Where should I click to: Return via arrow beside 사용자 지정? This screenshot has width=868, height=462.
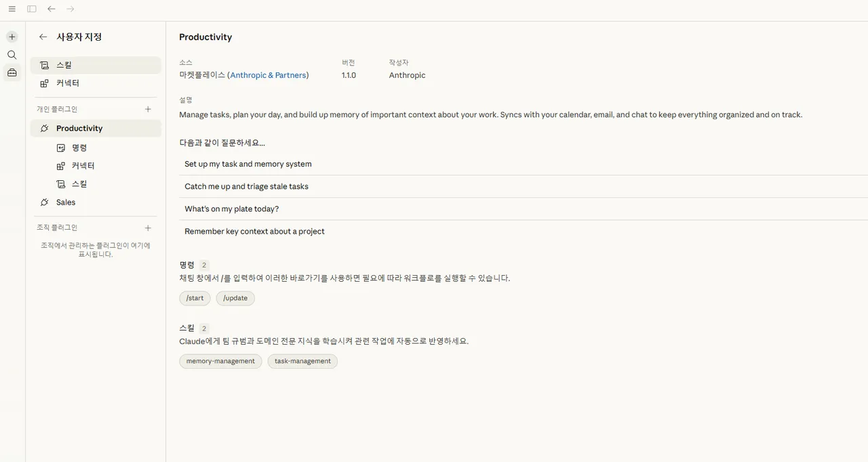(x=43, y=37)
